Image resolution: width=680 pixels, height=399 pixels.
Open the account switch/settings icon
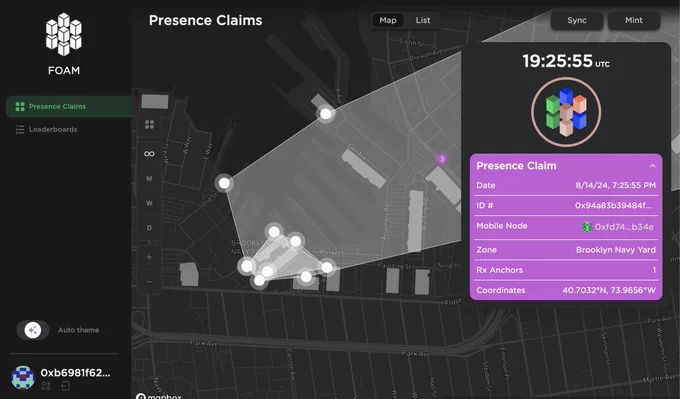pyautogui.click(x=46, y=386)
